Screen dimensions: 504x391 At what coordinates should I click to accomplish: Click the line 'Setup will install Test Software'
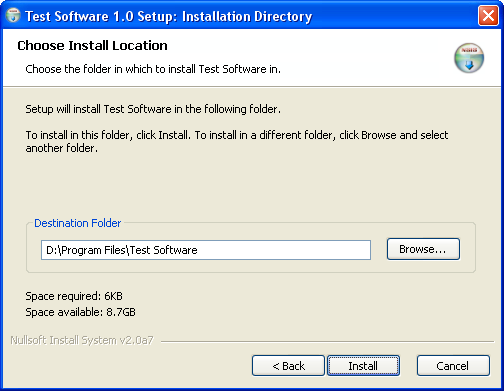[x=98, y=109]
